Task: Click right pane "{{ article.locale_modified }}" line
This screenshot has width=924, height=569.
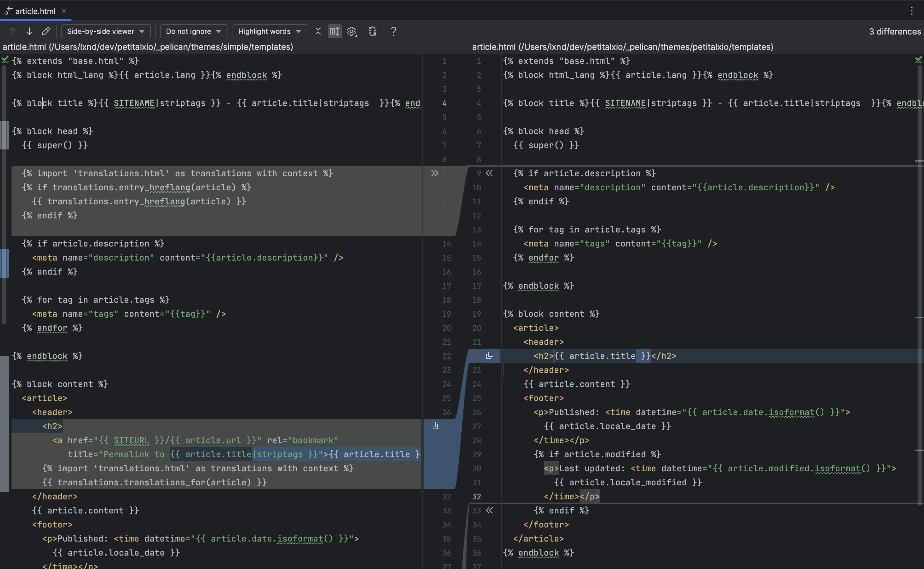Action: pyautogui.click(x=628, y=482)
